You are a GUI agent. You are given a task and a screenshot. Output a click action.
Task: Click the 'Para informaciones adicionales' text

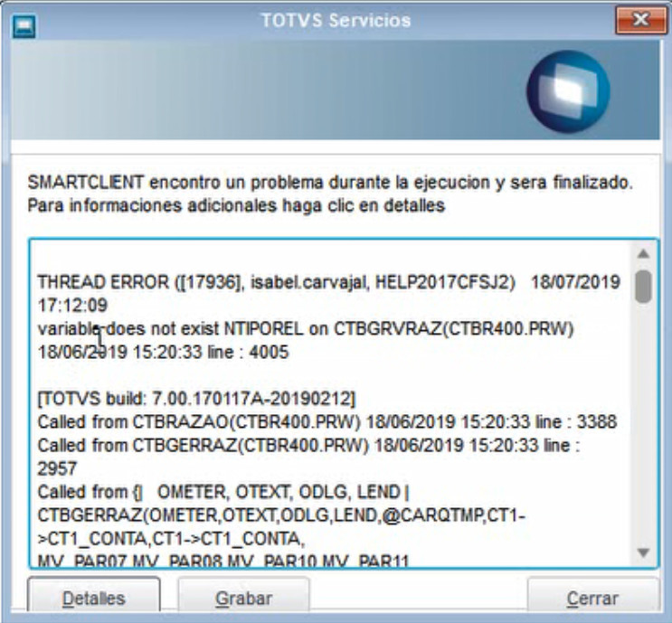click(x=236, y=205)
